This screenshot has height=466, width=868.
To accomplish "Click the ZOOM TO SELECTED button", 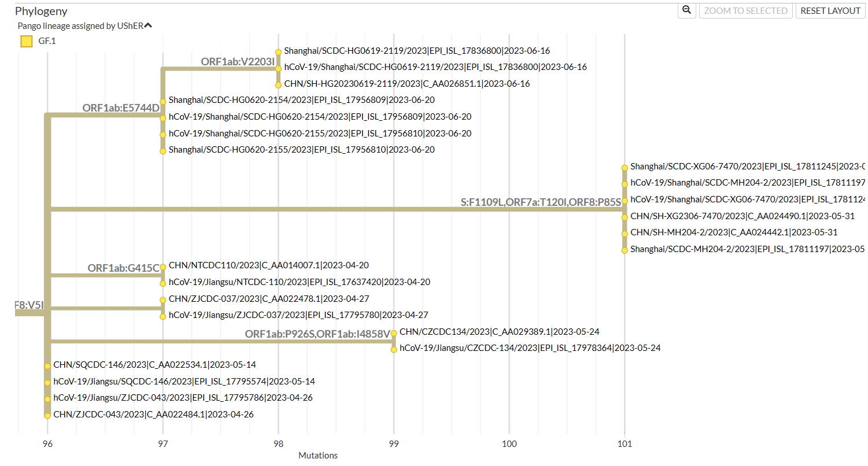I will tap(745, 10).
